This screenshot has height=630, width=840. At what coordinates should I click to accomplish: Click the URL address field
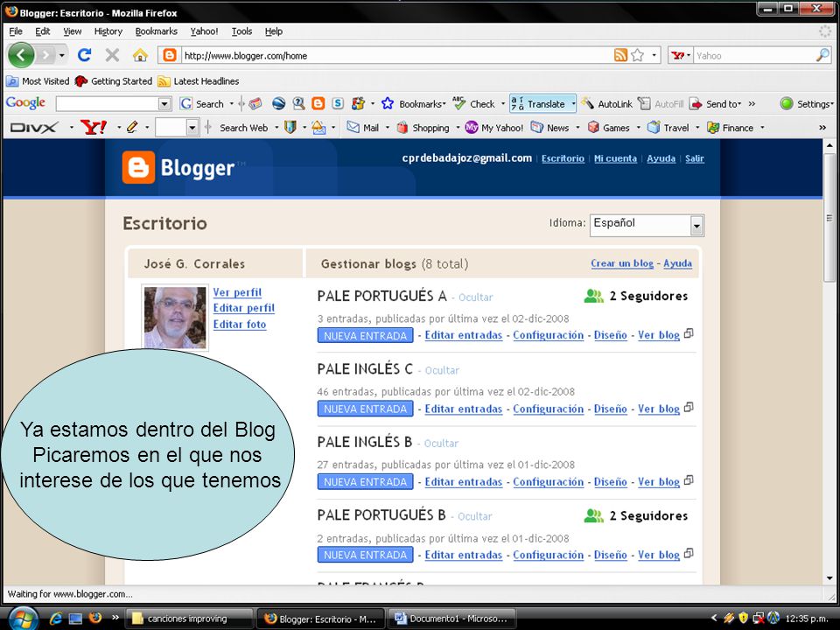click(396, 55)
